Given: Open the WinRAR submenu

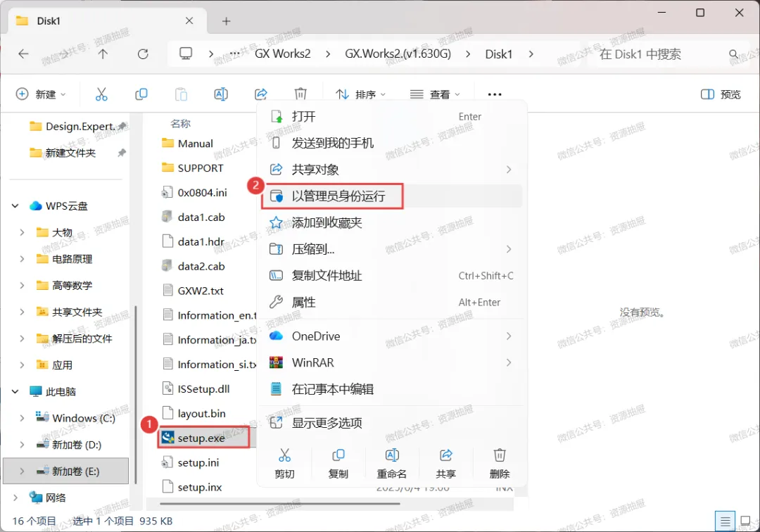Looking at the screenshot, I should [392, 362].
